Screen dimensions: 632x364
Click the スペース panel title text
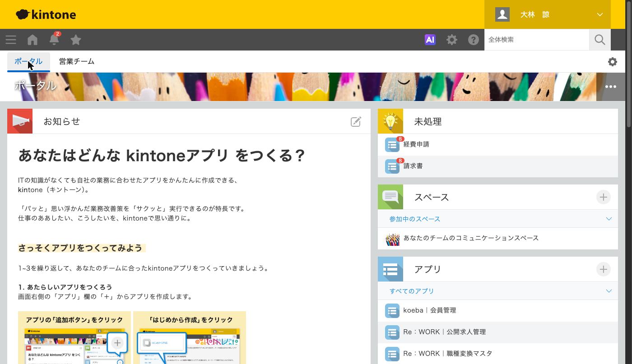click(x=432, y=197)
